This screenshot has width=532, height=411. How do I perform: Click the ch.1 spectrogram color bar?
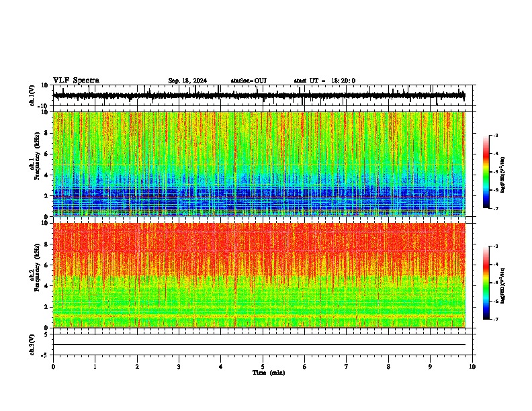click(486, 172)
